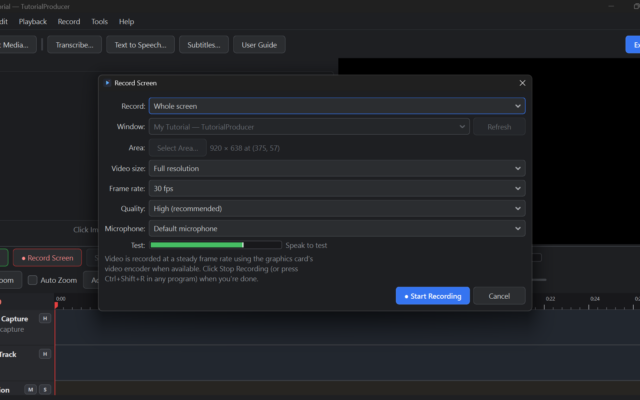Click the Transcribe... toolbar button
The height and width of the screenshot is (400, 640).
pos(74,45)
